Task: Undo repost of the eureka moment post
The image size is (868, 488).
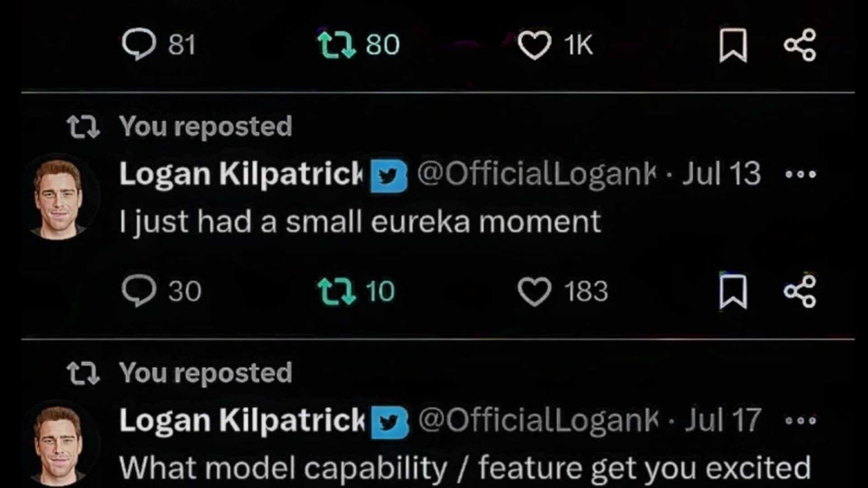Action: (336, 291)
